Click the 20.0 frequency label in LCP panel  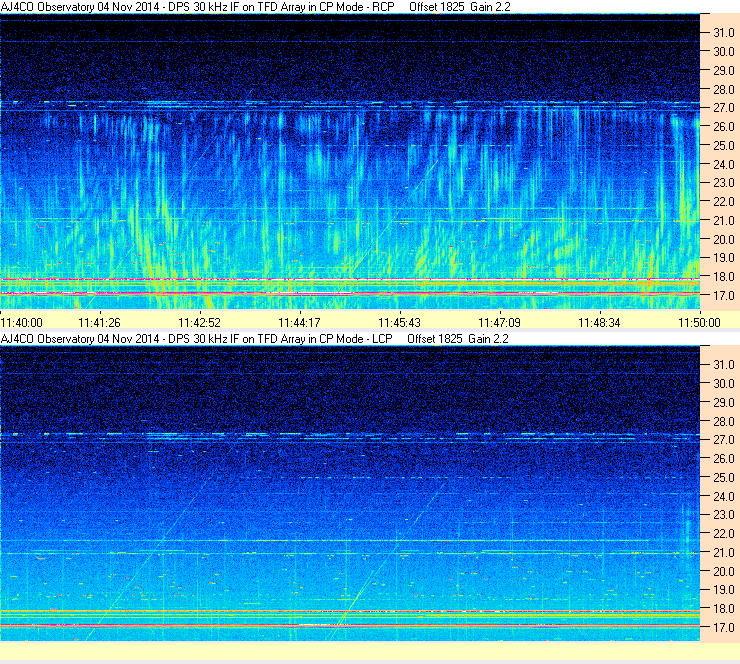(724, 572)
